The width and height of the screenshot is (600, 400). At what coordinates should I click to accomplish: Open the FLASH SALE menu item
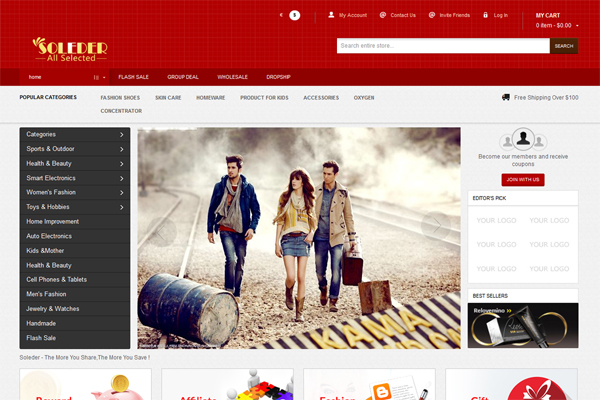point(134,77)
